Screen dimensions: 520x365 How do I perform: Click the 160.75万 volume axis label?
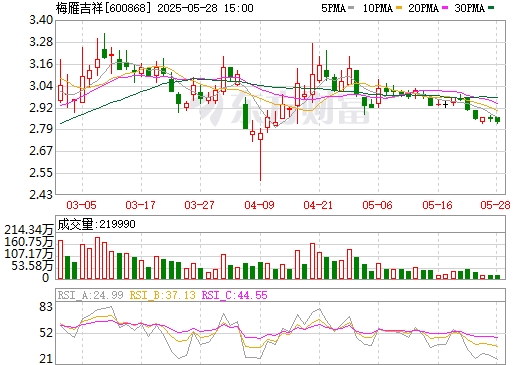(x=29, y=242)
